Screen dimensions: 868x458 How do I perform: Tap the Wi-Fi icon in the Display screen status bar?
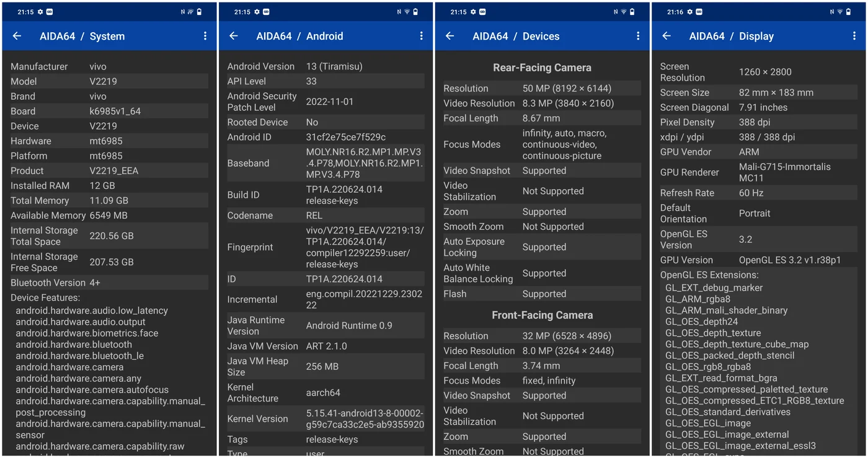[840, 12]
